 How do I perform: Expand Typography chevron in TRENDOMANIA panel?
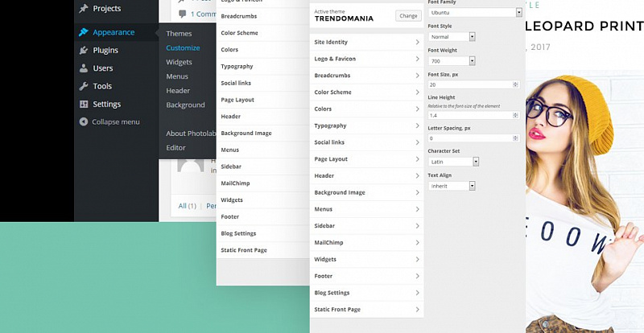pos(417,125)
